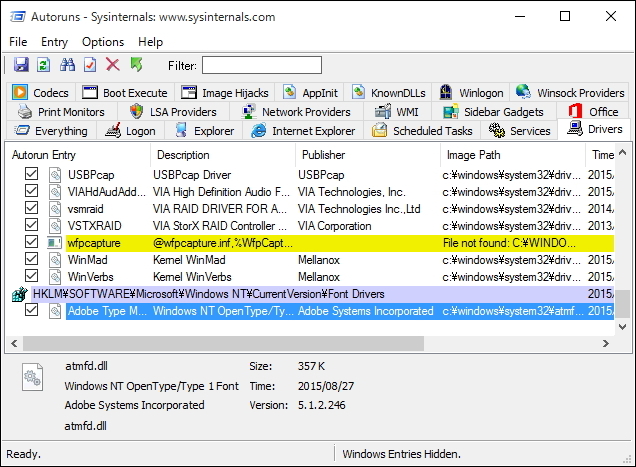The height and width of the screenshot is (467, 636).
Task: Uncheck the VIAHdAudAdd entry checkbox
Action: click(x=31, y=191)
